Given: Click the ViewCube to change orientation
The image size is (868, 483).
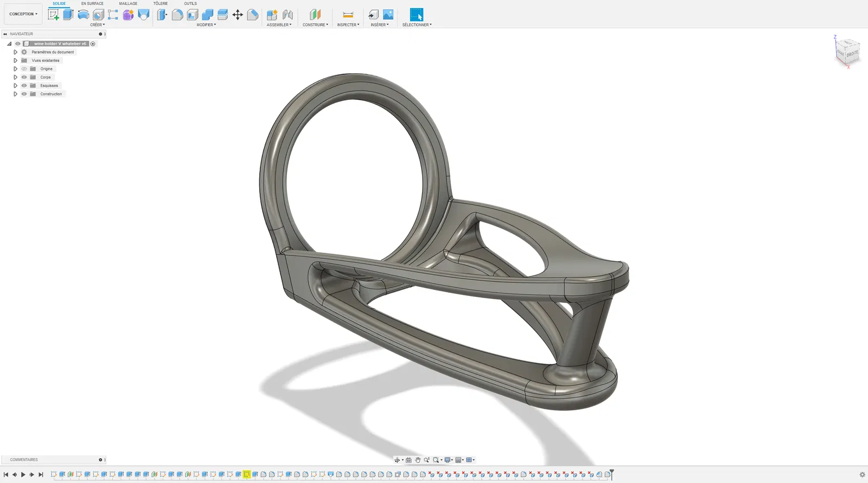Looking at the screenshot, I should point(847,53).
